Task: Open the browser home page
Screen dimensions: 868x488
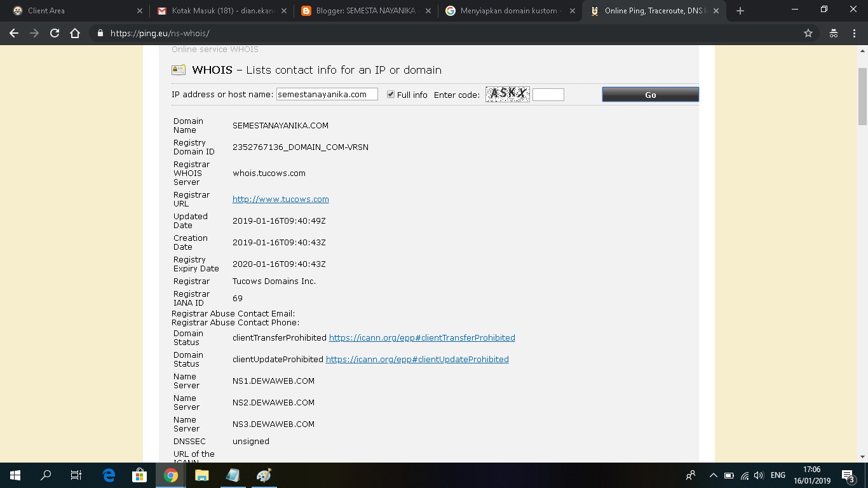Action: pos(75,34)
